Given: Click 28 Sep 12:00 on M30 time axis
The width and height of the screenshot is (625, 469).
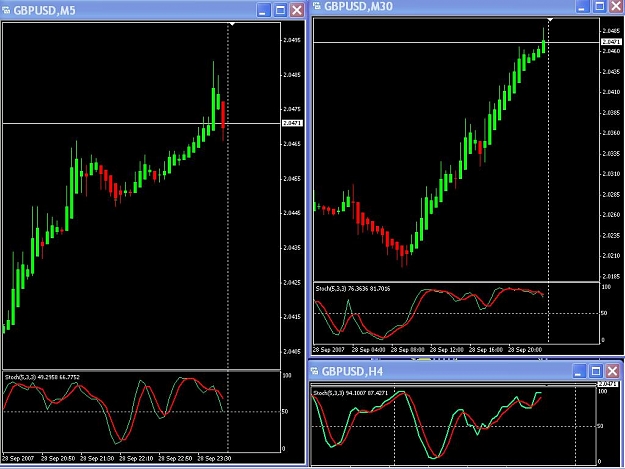Looking at the screenshot, I should pos(446,349).
